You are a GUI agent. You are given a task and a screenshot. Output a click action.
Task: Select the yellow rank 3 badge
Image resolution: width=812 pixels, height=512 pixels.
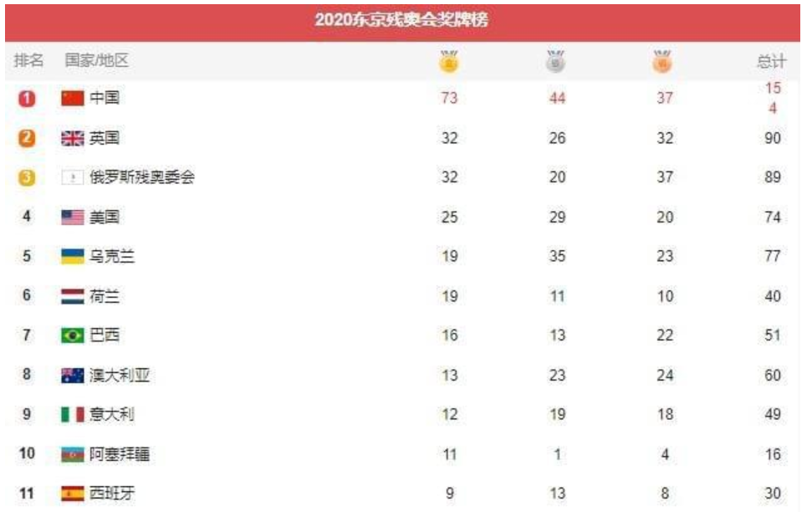pyautogui.click(x=27, y=177)
